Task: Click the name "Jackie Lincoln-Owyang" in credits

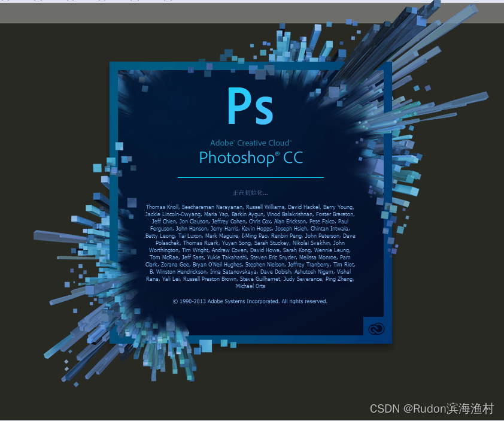Action: [173, 214]
